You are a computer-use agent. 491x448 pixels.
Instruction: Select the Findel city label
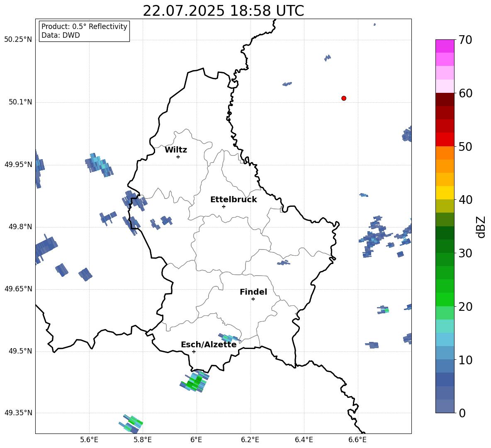pos(253,292)
